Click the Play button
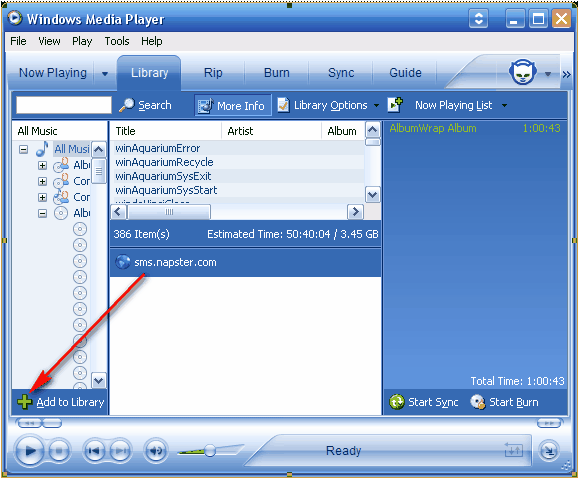Image resolution: width=579 pixels, height=478 pixels. click(29, 451)
